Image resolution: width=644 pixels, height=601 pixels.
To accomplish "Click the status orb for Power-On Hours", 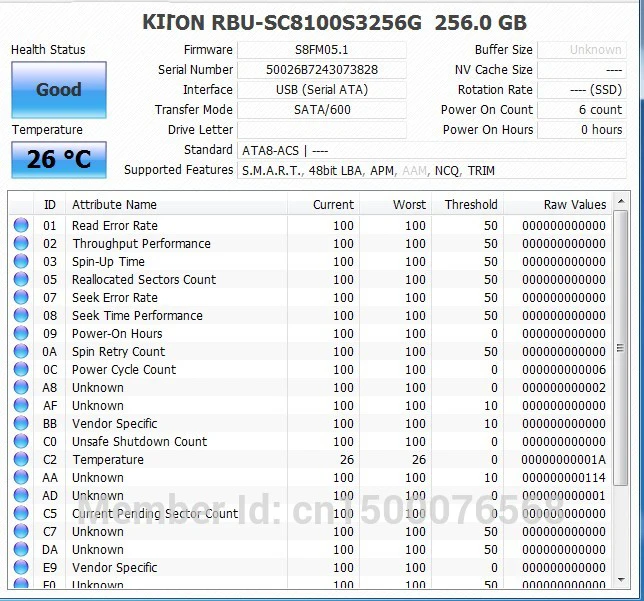I will (21, 333).
